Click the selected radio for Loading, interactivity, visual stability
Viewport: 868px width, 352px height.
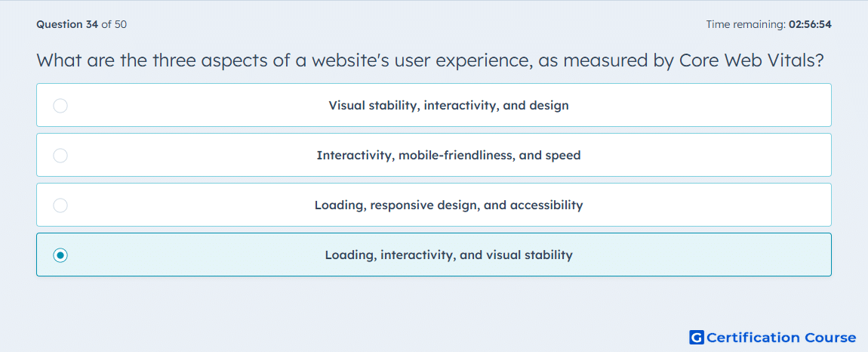[x=60, y=255]
